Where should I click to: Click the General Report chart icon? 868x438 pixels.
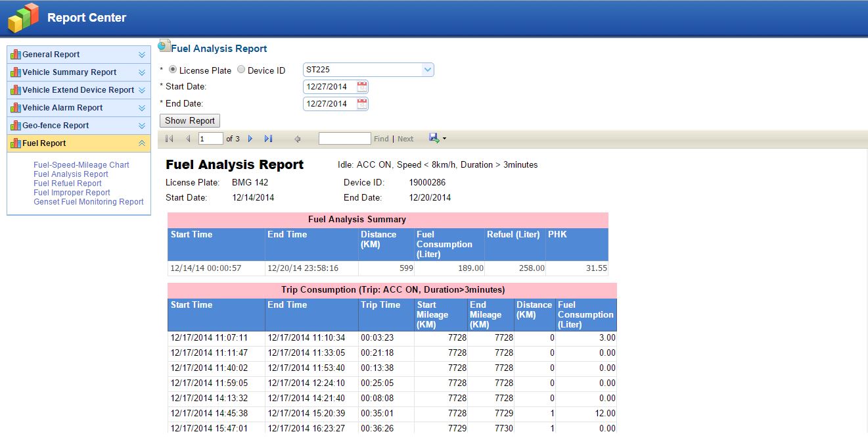pos(16,55)
